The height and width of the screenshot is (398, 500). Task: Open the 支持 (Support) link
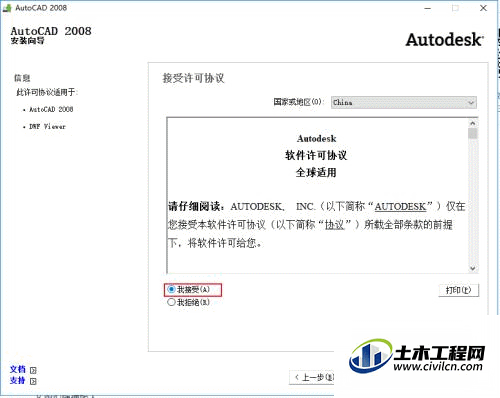[18, 380]
